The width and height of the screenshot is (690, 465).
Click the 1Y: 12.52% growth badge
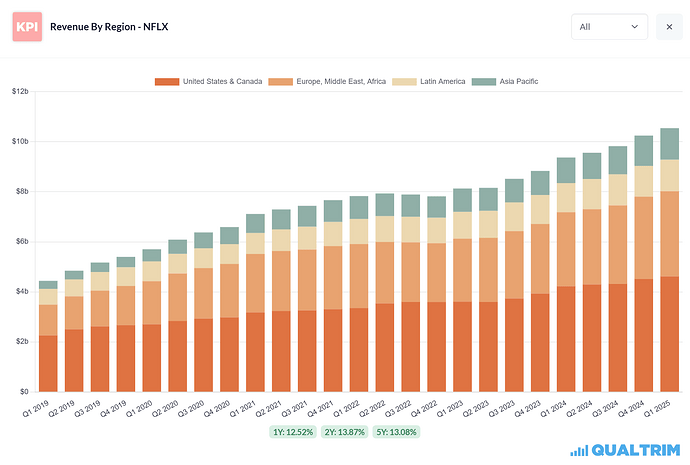click(293, 432)
